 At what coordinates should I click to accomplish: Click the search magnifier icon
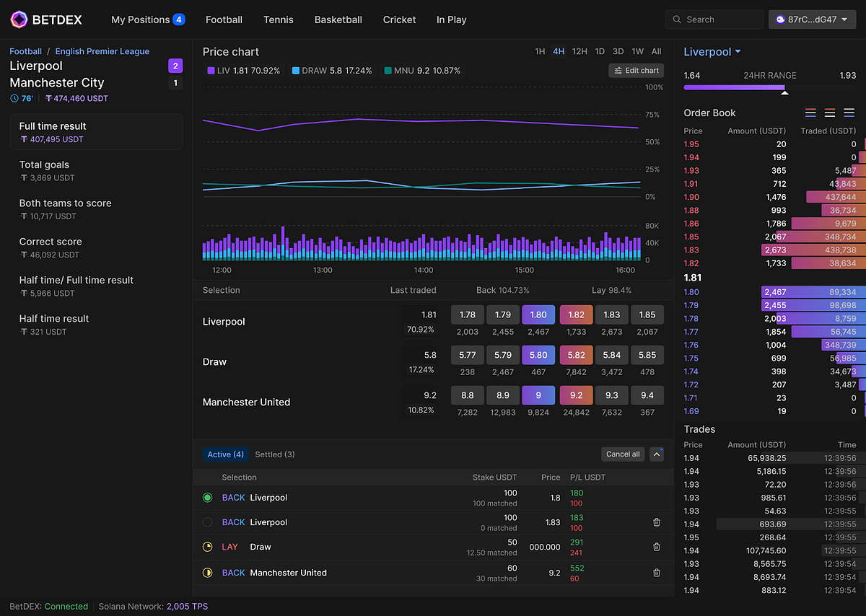(676, 19)
